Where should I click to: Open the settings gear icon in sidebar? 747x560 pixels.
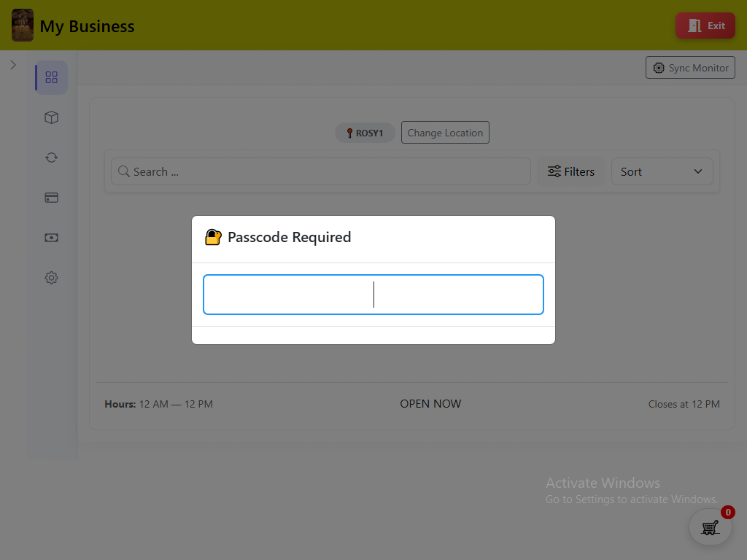tap(52, 278)
